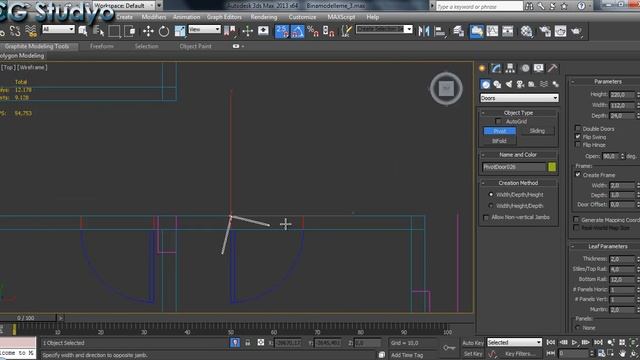This screenshot has width=640, height=360.
Task: Enable the Double Doors checkbox
Action: click(578, 128)
